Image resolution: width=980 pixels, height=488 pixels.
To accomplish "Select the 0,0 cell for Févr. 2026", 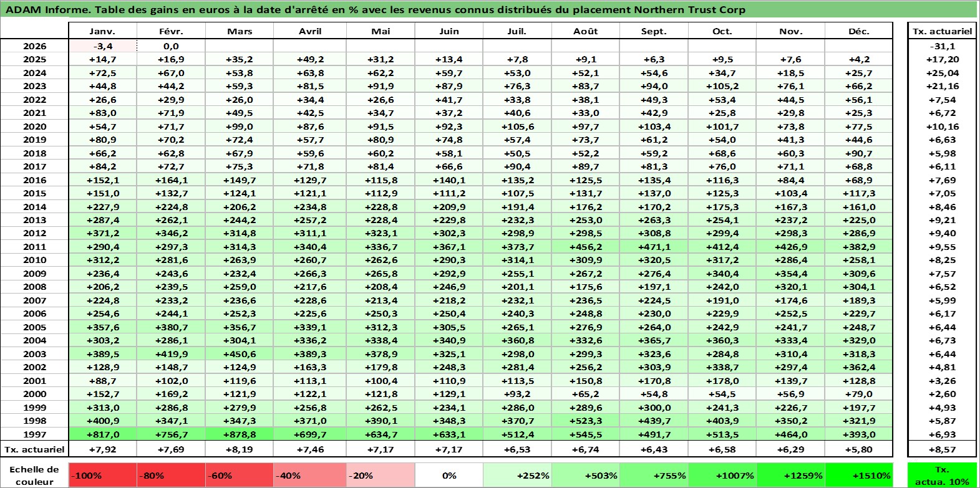I will pos(171,46).
